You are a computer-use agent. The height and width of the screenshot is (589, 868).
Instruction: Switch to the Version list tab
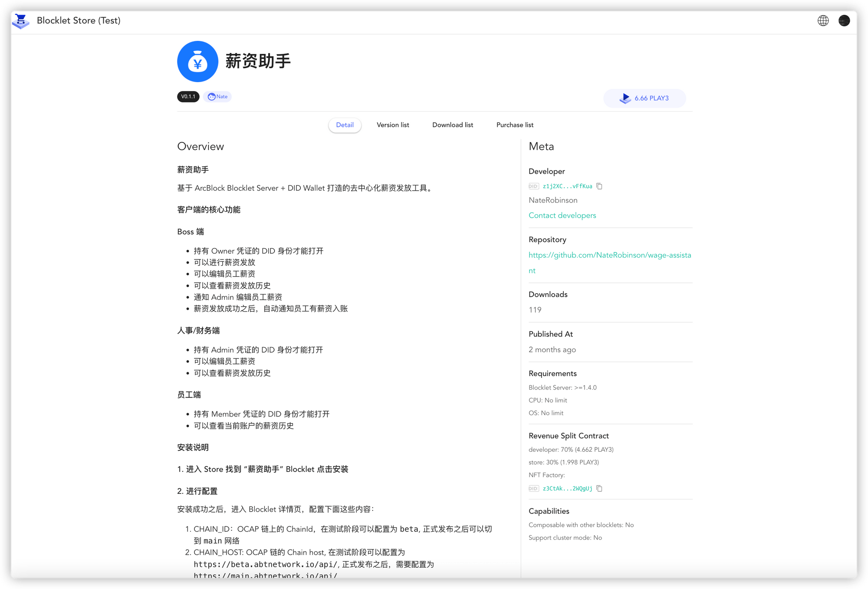(393, 125)
